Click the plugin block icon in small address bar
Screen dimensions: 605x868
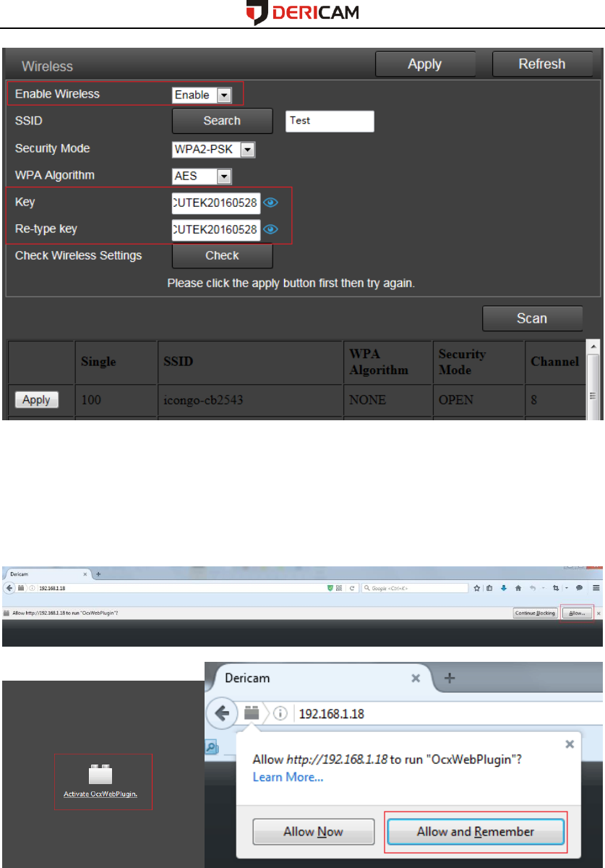click(x=20, y=588)
